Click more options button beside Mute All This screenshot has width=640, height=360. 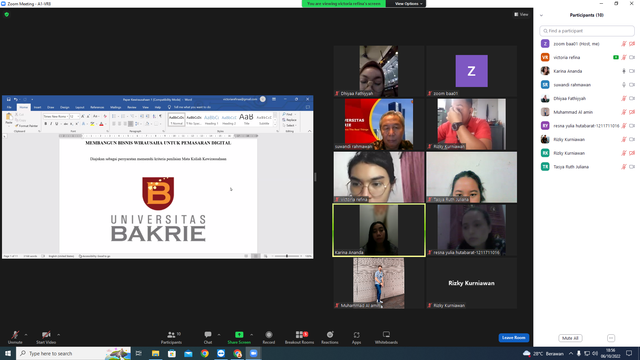click(x=611, y=338)
